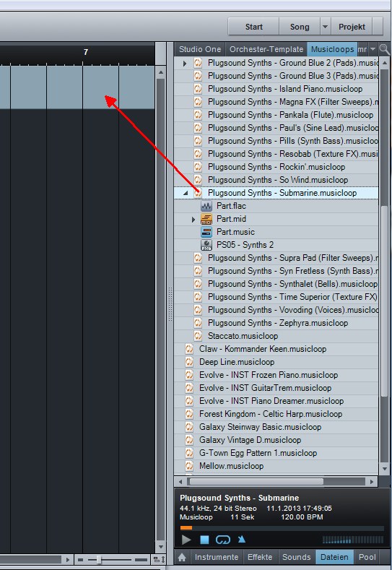Click the Zephyra musicloop file icon
The image size is (392, 570).
198,323
